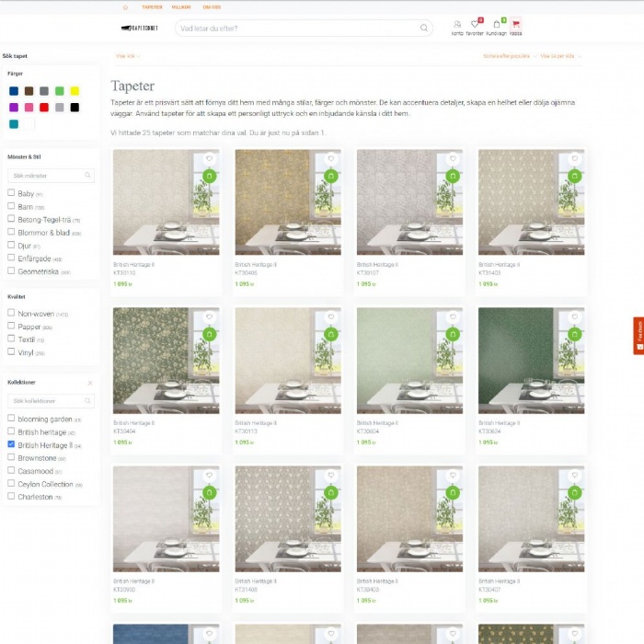Open Favoriter heart icon in header
Viewport: 644px width, 644px height.
[475, 25]
